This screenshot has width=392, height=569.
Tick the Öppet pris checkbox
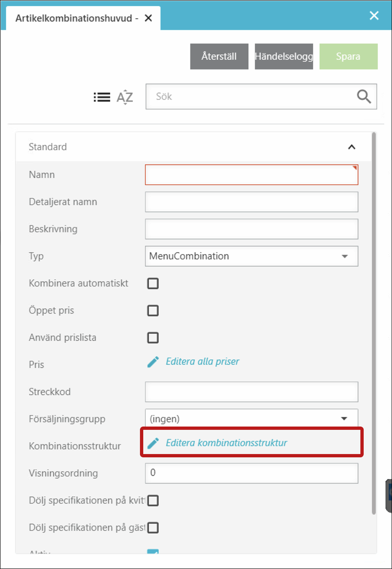coord(153,310)
